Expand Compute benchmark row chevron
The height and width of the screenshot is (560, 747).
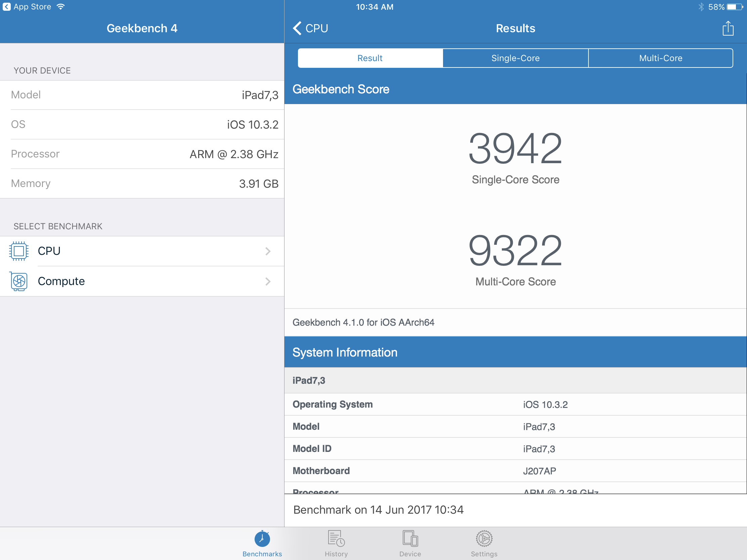[x=268, y=281]
